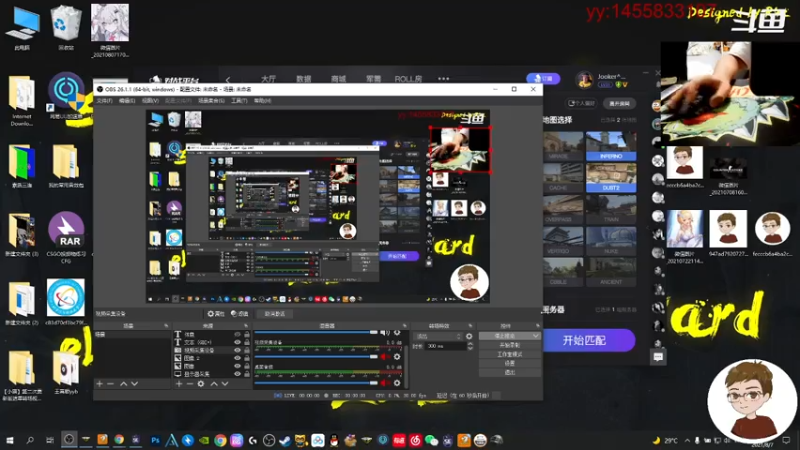Screen dimensions: 800x450
Task: Open scene transition type dropdown
Action: tap(439, 336)
